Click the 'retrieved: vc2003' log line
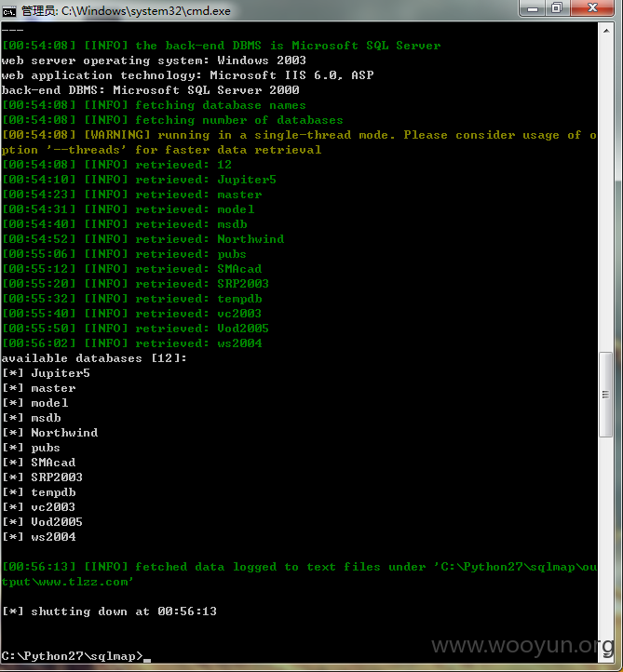623x672 pixels. click(x=131, y=314)
